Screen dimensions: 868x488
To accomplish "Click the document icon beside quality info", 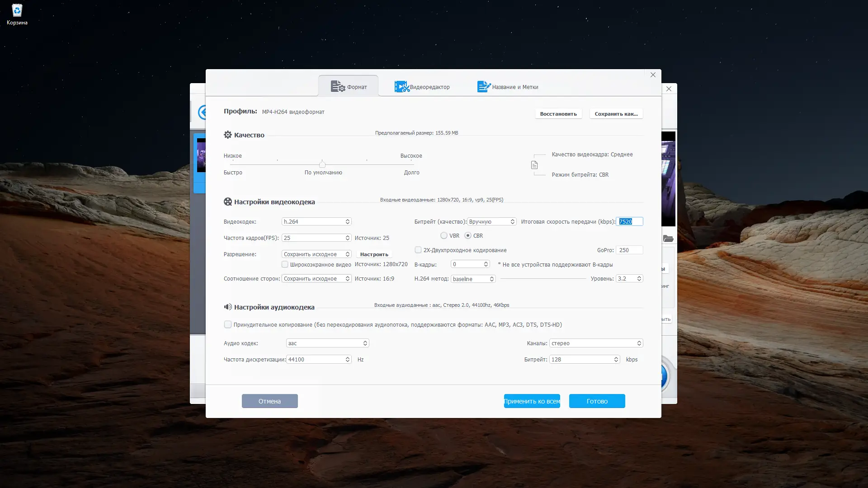I will (x=534, y=165).
